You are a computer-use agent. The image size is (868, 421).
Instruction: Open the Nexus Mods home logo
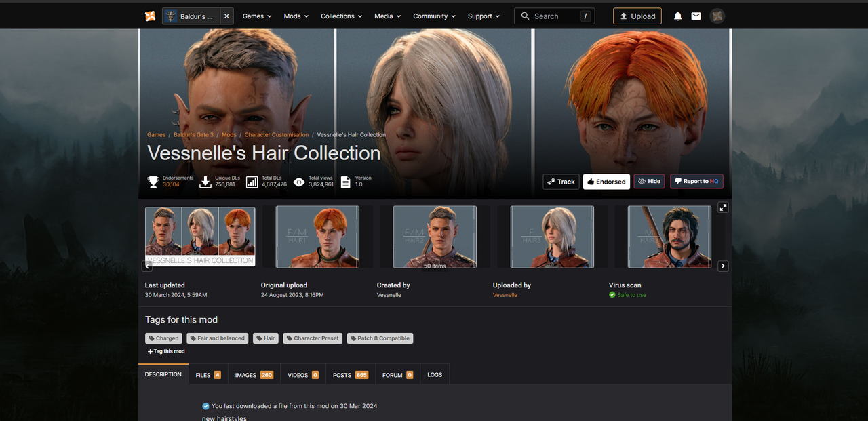tap(150, 16)
